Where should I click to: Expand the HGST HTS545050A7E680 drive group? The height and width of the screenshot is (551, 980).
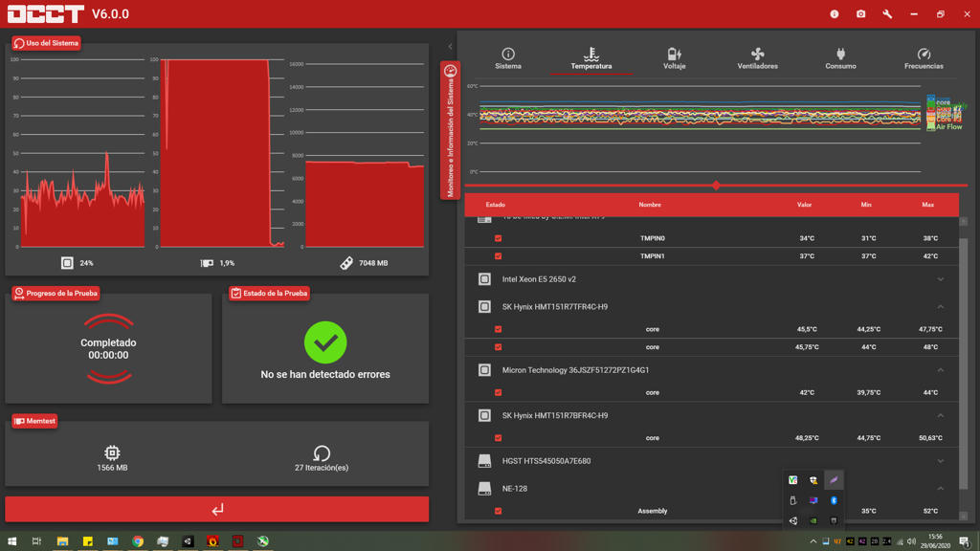(x=940, y=461)
